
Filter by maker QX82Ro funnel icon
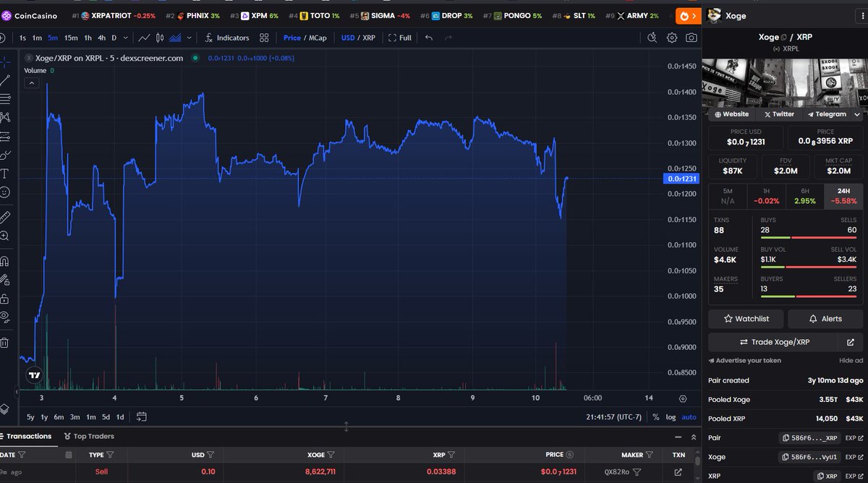coord(637,472)
